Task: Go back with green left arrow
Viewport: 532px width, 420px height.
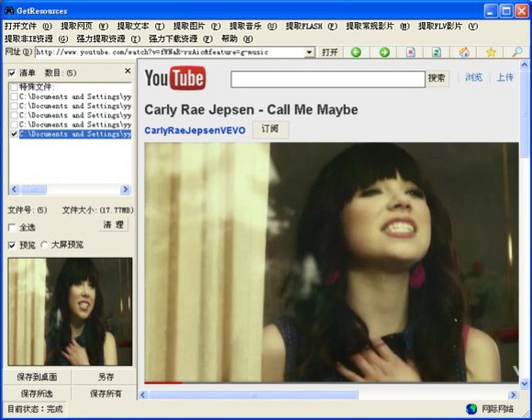Action: coord(356,52)
